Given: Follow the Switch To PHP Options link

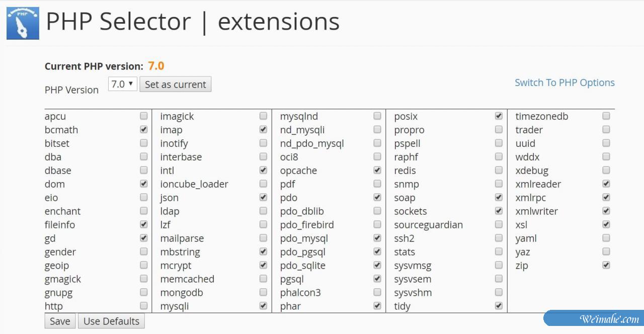Looking at the screenshot, I should 565,83.
